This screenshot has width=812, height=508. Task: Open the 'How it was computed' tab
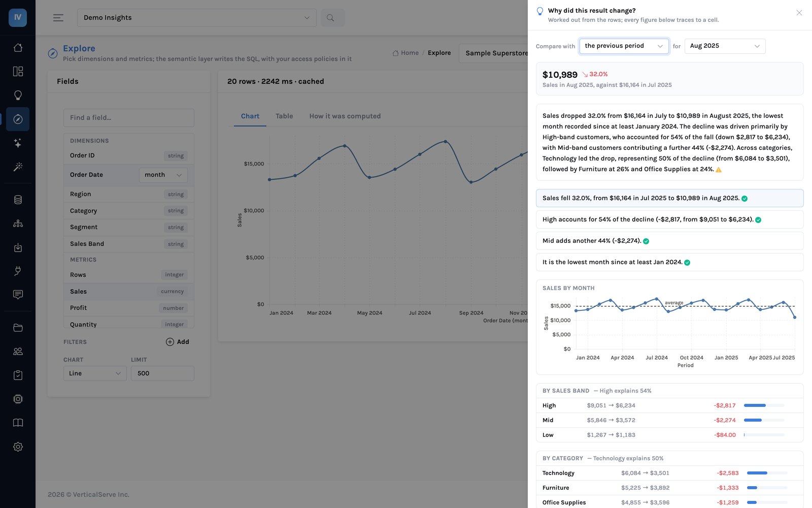click(x=345, y=116)
